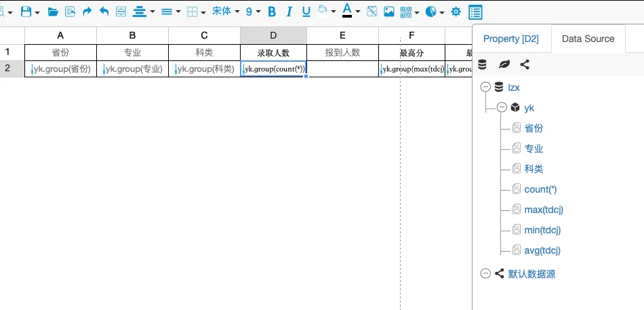The image size is (644, 310).
Task: Select the 报到人数 header cell
Action: [342, 52]
